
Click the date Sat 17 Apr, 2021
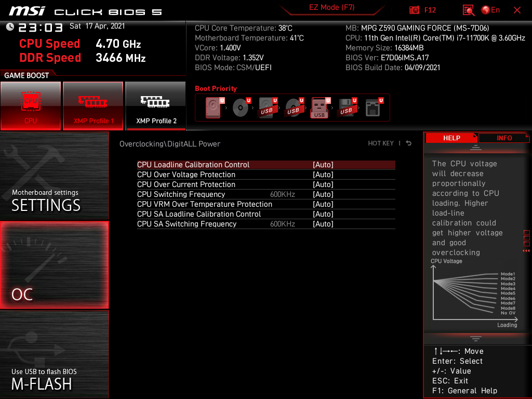(97, 26)
